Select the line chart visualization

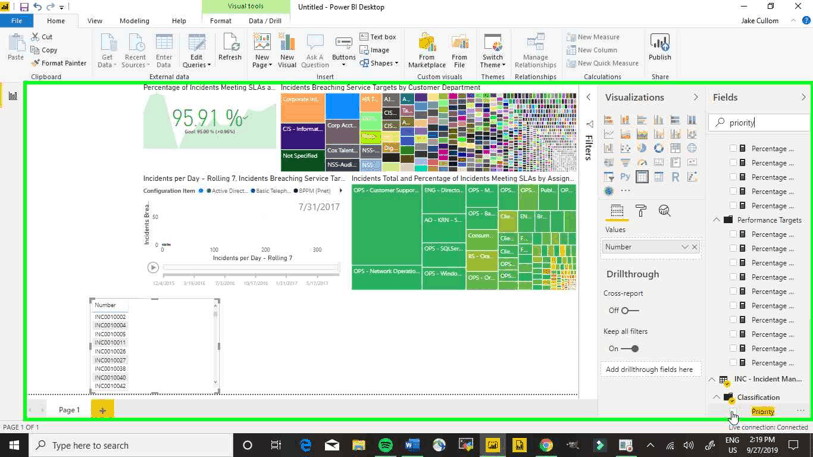click(x=609, y=134)
